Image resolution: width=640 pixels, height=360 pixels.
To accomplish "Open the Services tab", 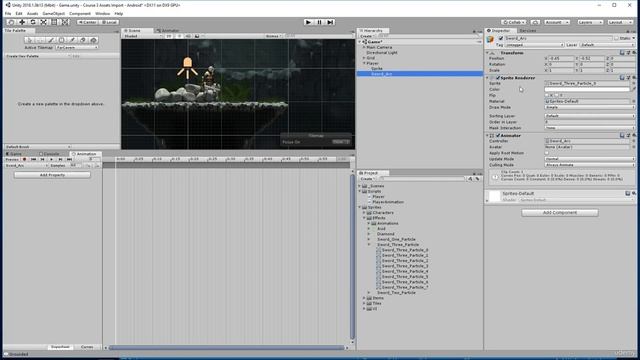I will (x=528, y=31).
